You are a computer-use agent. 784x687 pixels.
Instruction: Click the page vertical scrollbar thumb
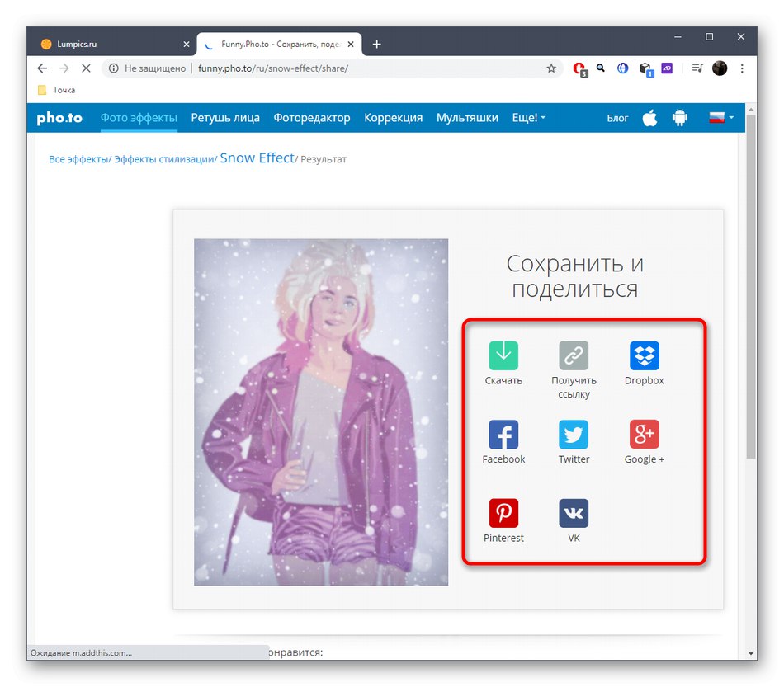coord(750,286)
